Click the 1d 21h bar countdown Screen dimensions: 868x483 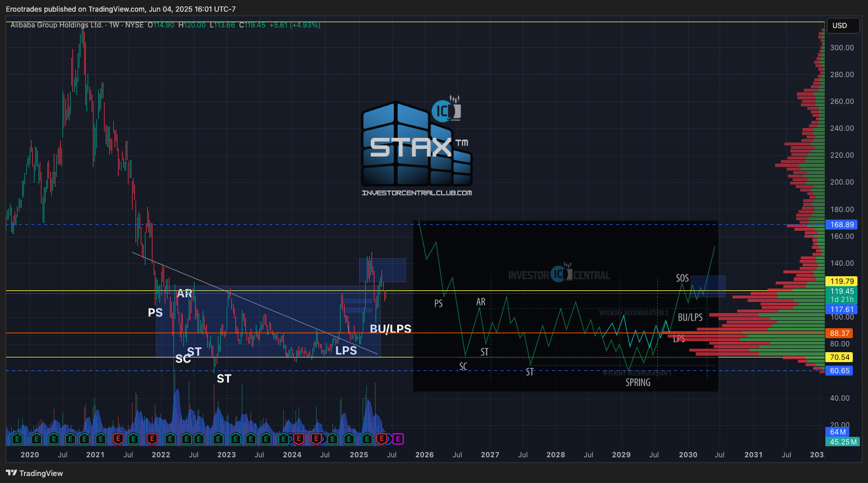[842, 300]
